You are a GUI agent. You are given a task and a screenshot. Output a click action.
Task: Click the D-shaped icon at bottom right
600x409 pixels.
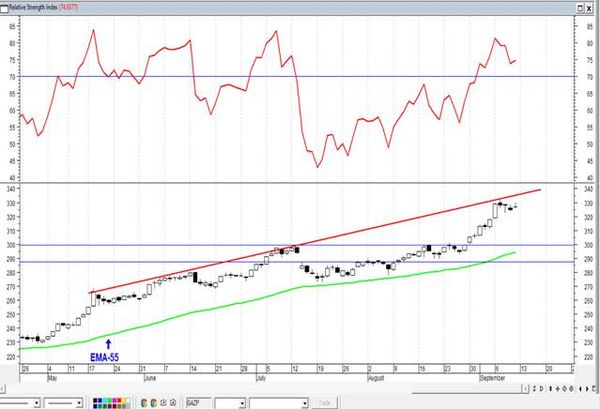point(541,389)
